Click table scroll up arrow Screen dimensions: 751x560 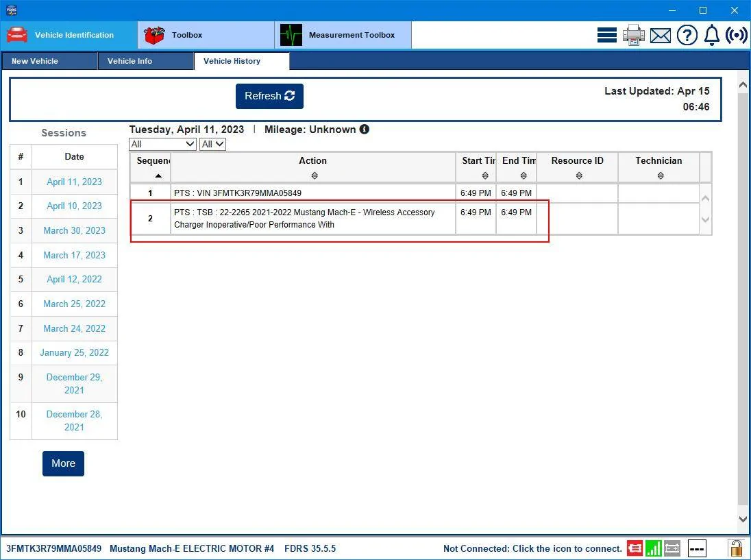(x=706, y=198)
